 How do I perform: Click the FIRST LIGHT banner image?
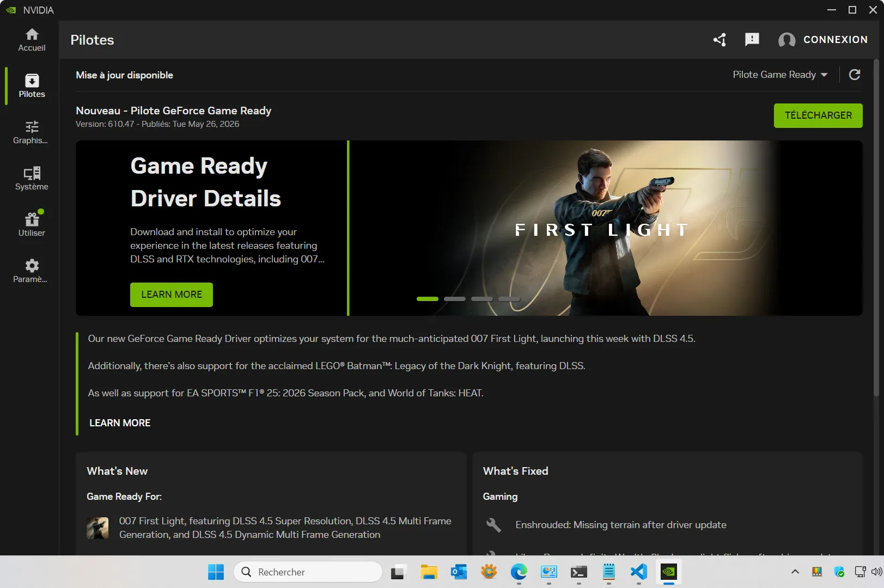tap(606, 228)
